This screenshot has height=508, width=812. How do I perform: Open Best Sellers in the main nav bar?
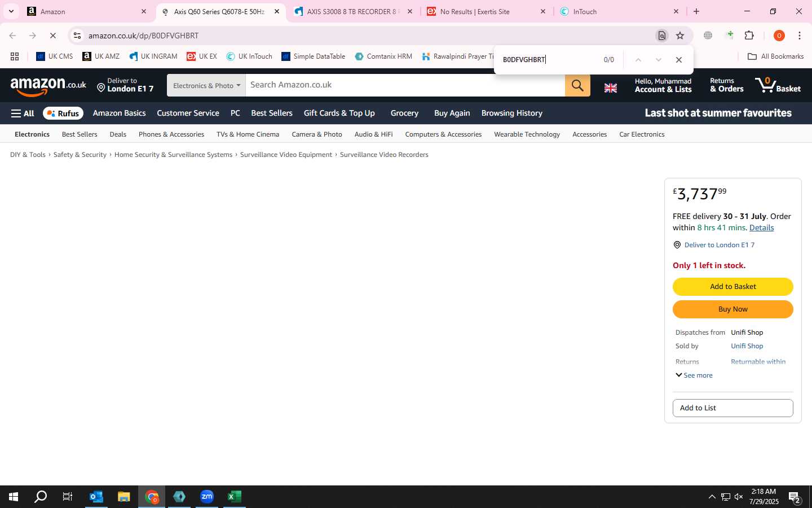pos(272,113)
